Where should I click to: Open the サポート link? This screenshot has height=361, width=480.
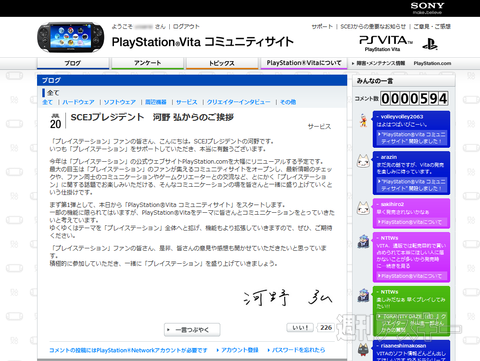(x=322, y=26)
